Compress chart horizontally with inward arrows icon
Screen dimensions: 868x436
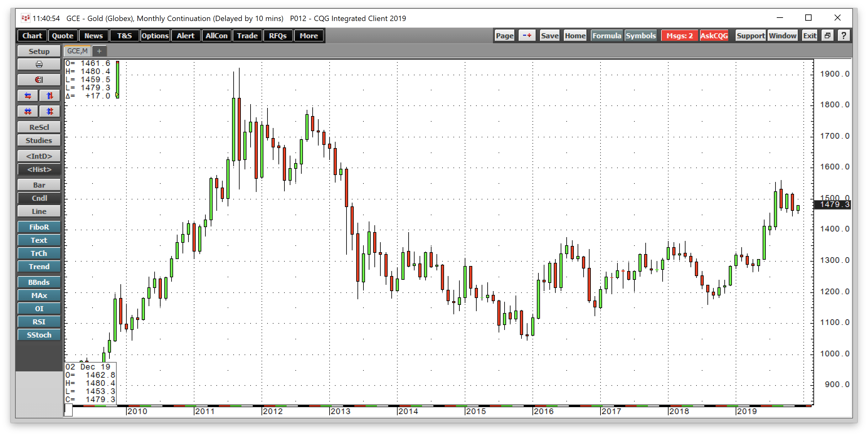point(28,111)
